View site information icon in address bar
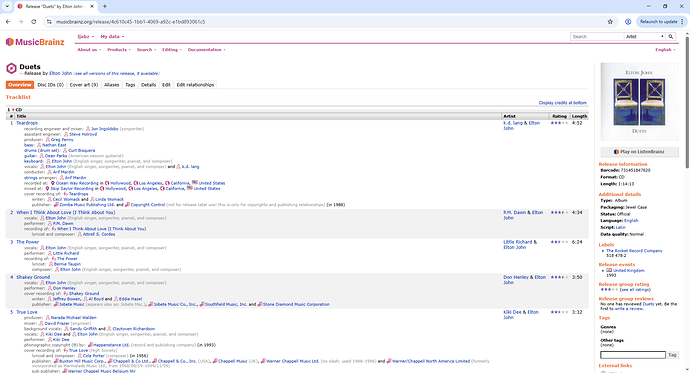 coord(49,22)
